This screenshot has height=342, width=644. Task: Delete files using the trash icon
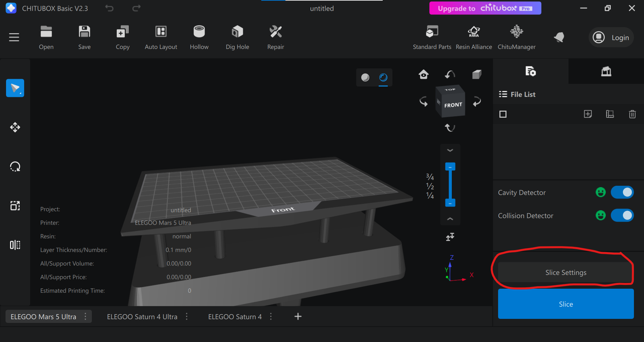point(632,114)
